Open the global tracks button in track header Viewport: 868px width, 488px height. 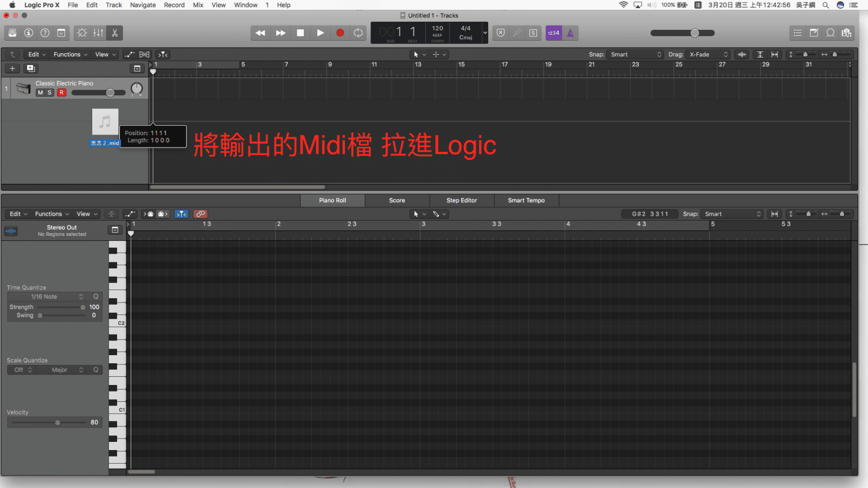point(137,68)
